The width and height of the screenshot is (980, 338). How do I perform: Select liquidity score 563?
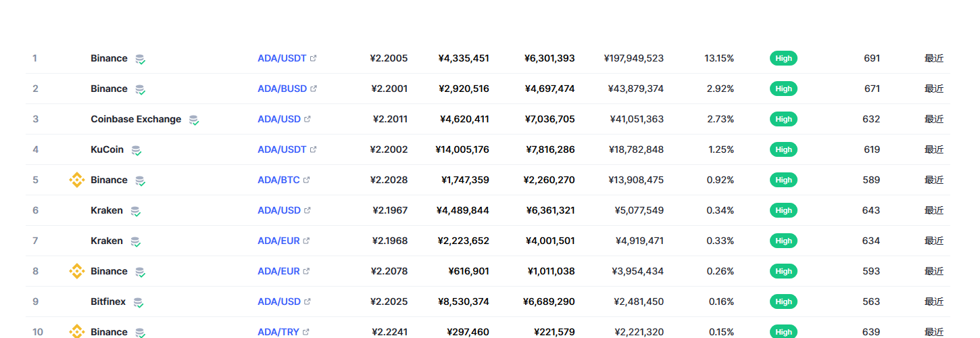(x=871, y=301)
